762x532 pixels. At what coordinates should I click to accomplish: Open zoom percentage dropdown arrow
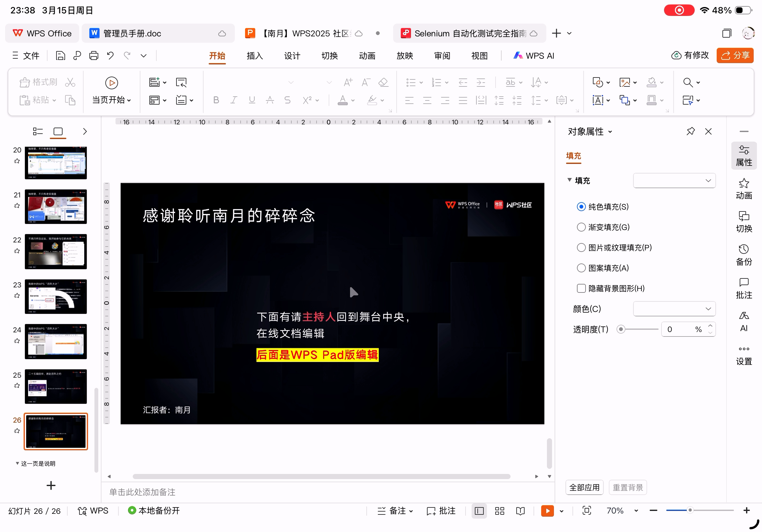coord(636,511)
